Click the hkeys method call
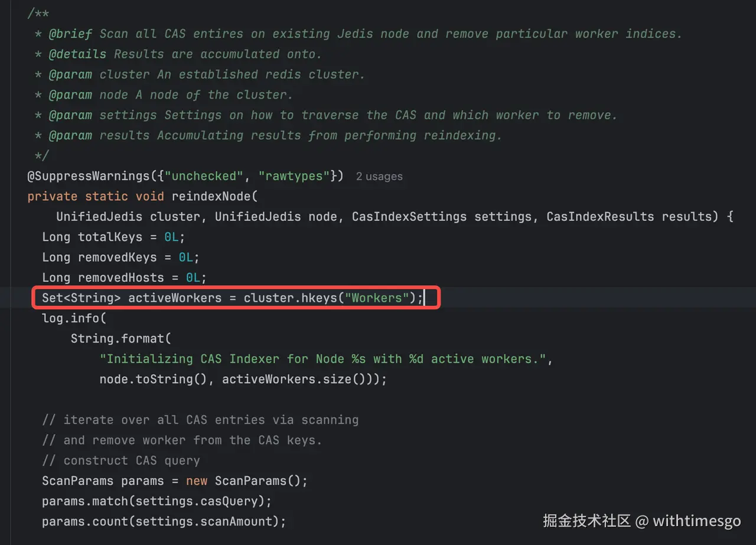This screenshot has width=756, height=545. (319, 298)
